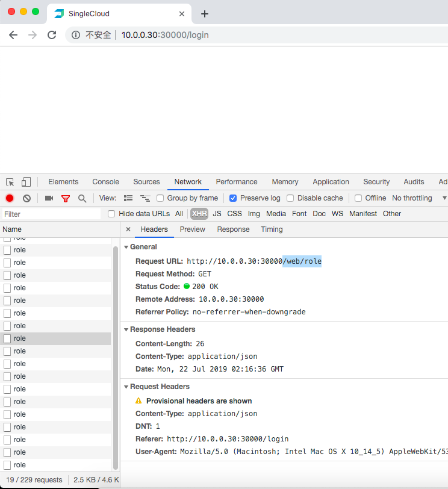This screenshot has height=489, width=448.
Task: Open the No throttling dropdown
Action: (x=419, y=198)
